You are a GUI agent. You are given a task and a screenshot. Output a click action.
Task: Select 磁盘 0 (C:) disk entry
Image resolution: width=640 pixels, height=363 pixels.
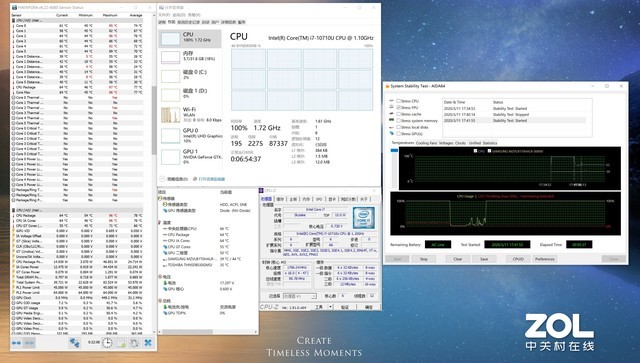click(191, 76)
